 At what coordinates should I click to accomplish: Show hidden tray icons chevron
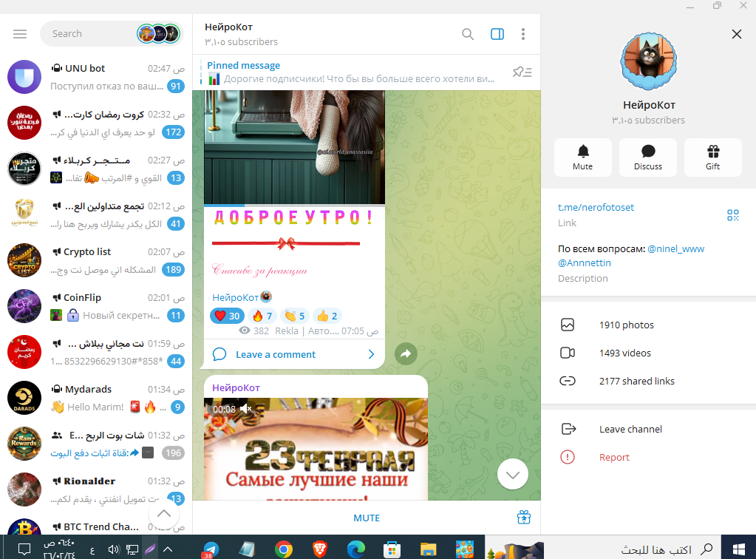[168, 549]
